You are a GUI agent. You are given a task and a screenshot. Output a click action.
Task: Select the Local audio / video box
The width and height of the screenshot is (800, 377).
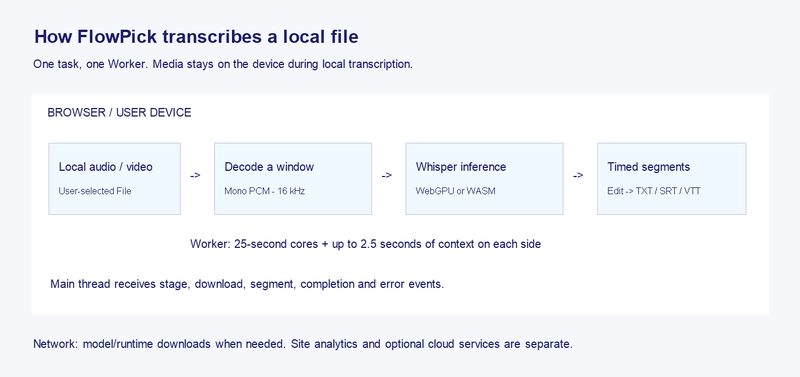(x=114, y=179)
